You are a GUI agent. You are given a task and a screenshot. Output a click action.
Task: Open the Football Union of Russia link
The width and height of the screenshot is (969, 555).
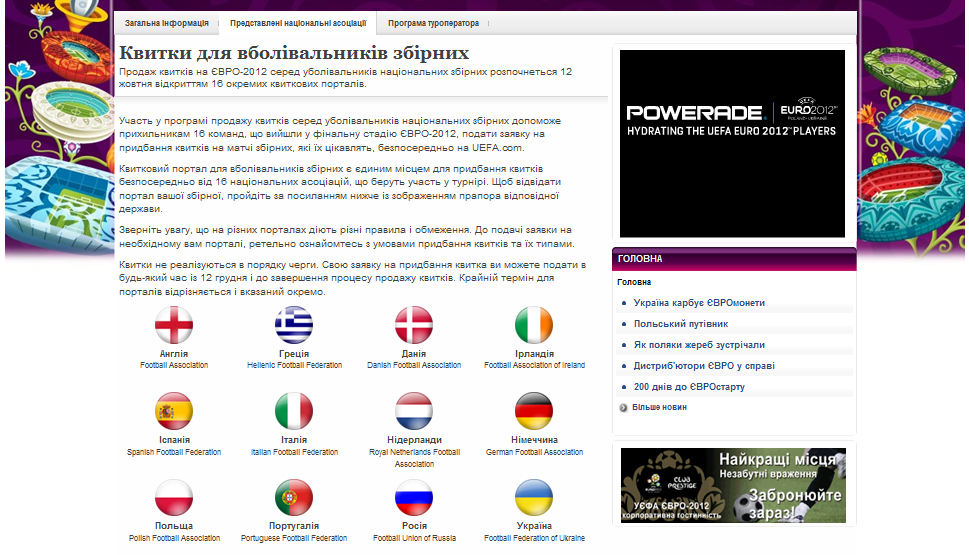[x=414, y=538]
